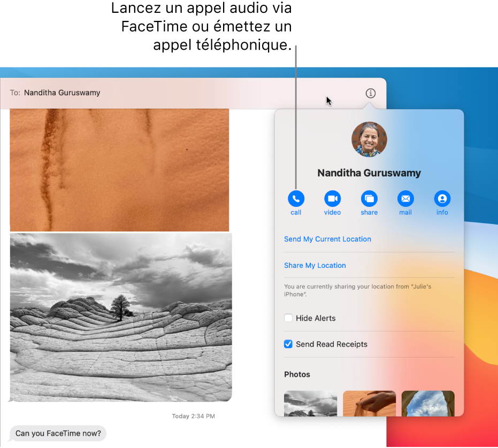
Task: Click the Photos section heading
Action: point(297,374)
